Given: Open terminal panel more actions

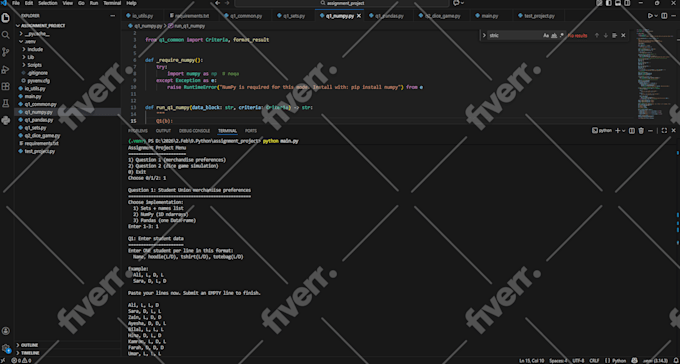Looking at the screenshot, I should 651,131.
